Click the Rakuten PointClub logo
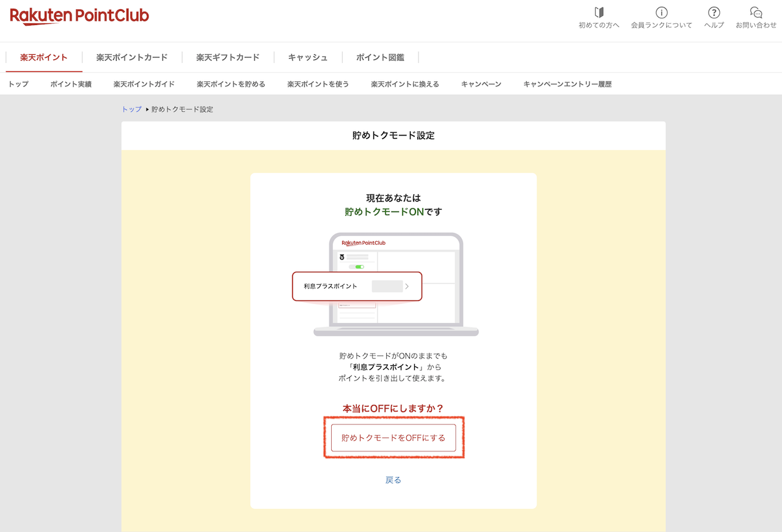782x532 pixels. 79,16
